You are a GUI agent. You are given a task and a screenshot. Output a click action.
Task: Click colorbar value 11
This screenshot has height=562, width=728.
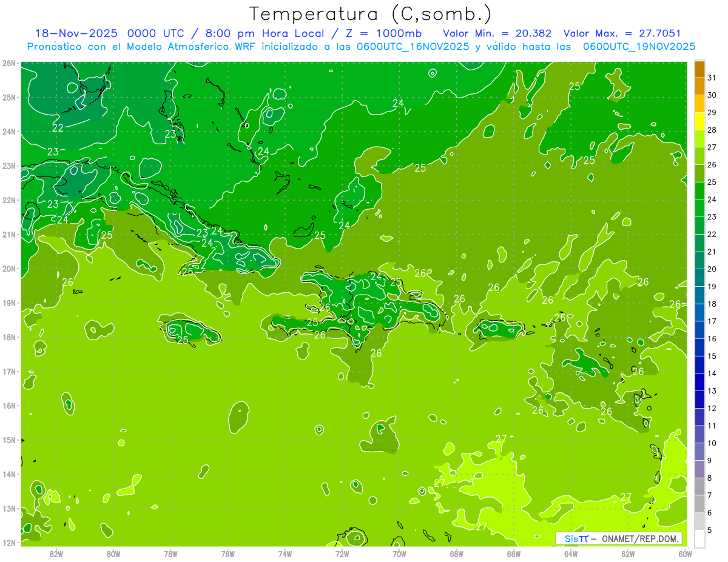pyautogui.click(x=712, y=426)
